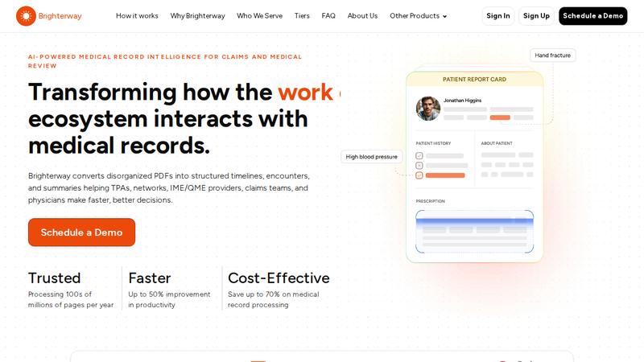Image resolution: width=644 pixels, height=362 pixels.
Task: Click the Patient Report Card header
Action: tap(474, 79)
